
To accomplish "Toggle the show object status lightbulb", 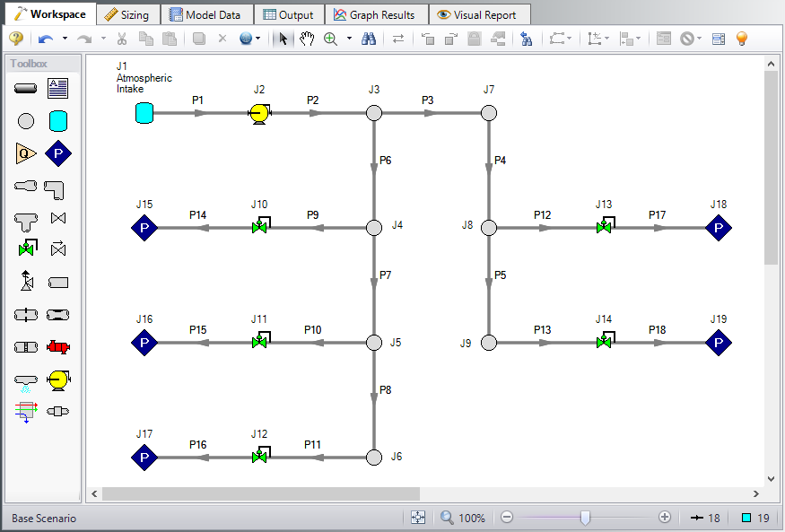I will click(741, 39).
